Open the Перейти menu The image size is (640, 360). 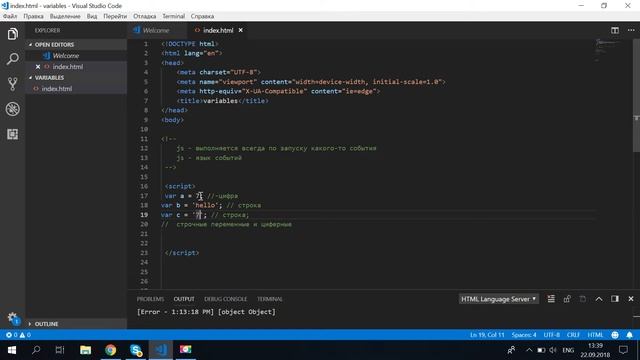[115, 16]
